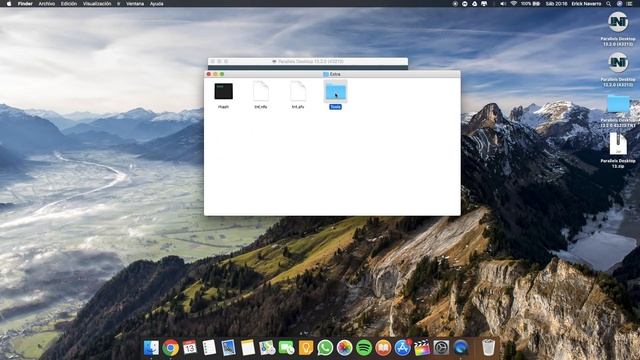This screenshot has width=640, height=360.
Task: Open the Ayuda menu
Action: pyautogui.click(x=156, y=4)
